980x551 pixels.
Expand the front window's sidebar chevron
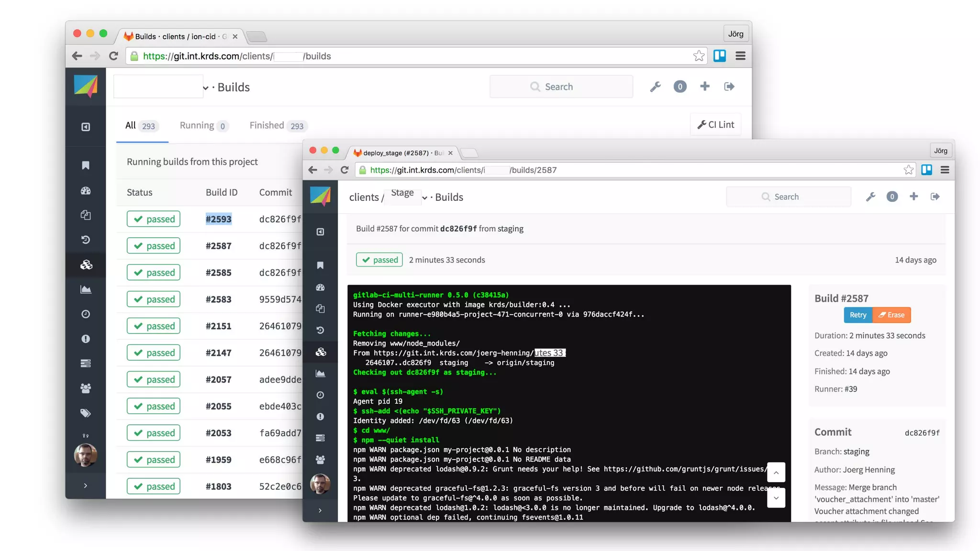pos(320,510)
